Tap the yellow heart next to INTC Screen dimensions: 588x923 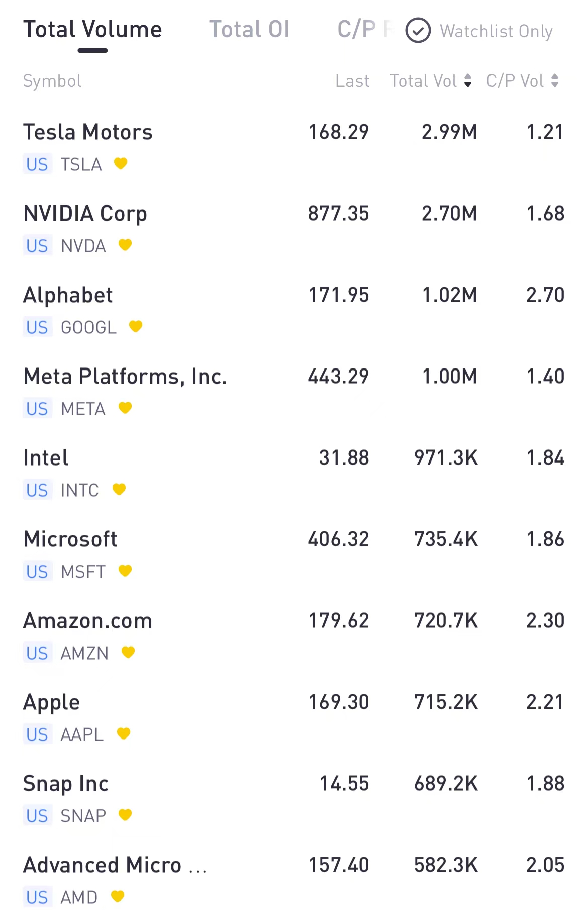tap(119, 489)
